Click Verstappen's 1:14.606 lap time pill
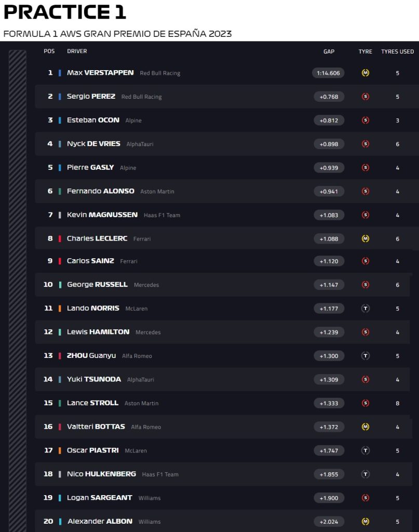Image resolution: width=419 pixels, height=532 pixels. coord(329,73)
